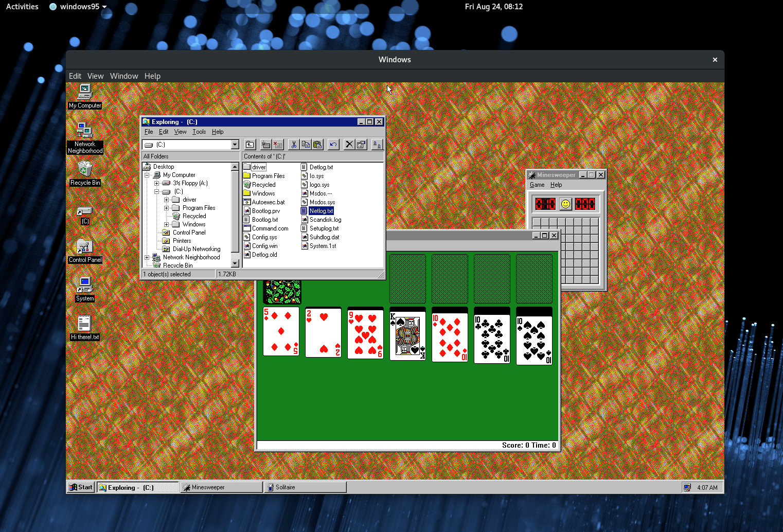Click the Undo icon in Explorer toolbar
The width and height of the screenshot is (783, 532).
point(333,145)
